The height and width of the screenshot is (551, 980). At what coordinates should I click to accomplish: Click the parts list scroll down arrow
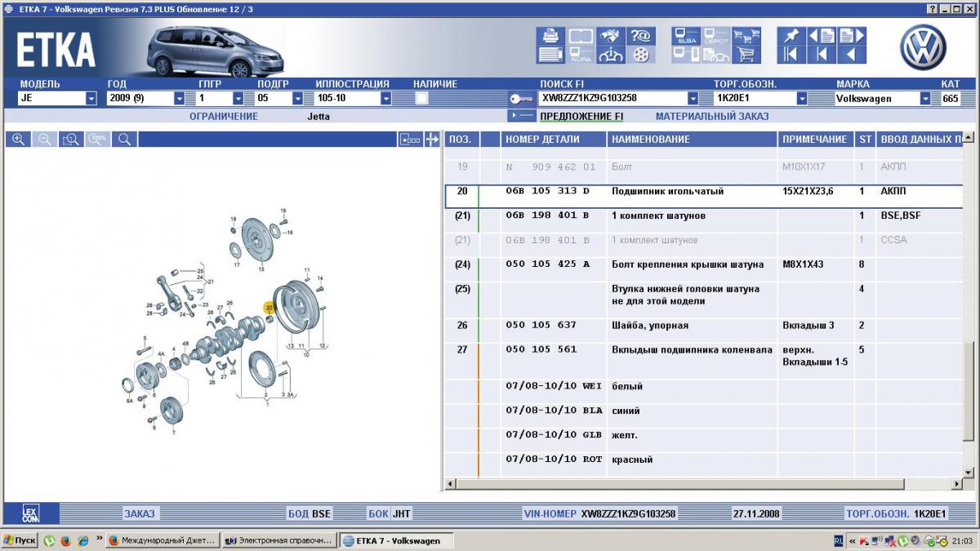pos(969,472)
